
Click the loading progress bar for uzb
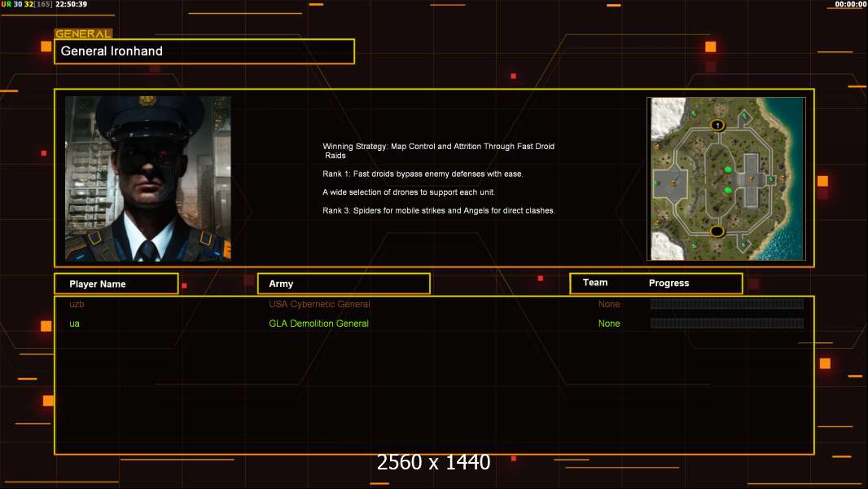727,303
